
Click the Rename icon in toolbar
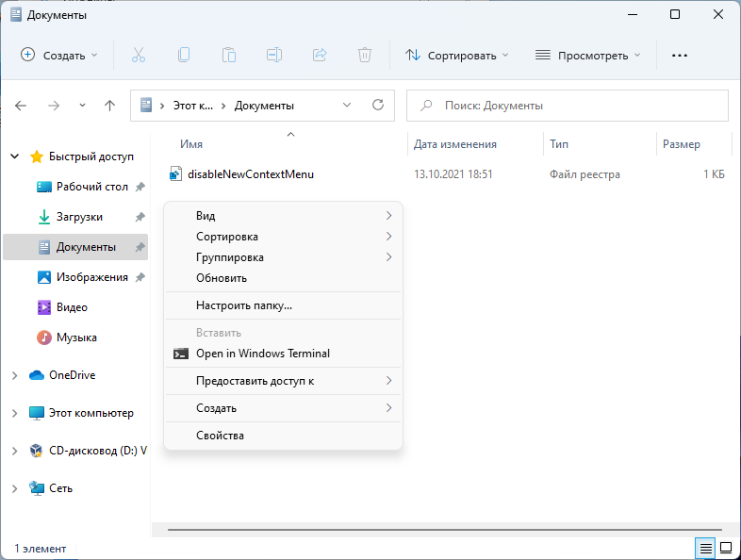point(274,56)
